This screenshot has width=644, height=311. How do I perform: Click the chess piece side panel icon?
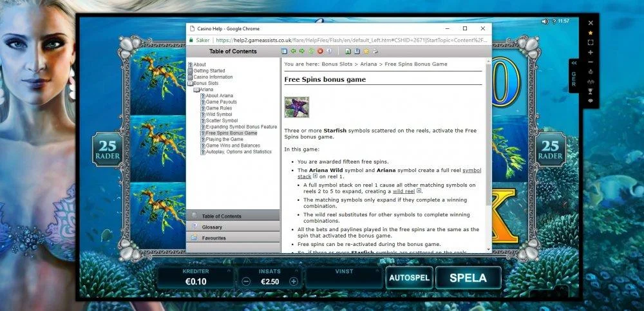591,71
